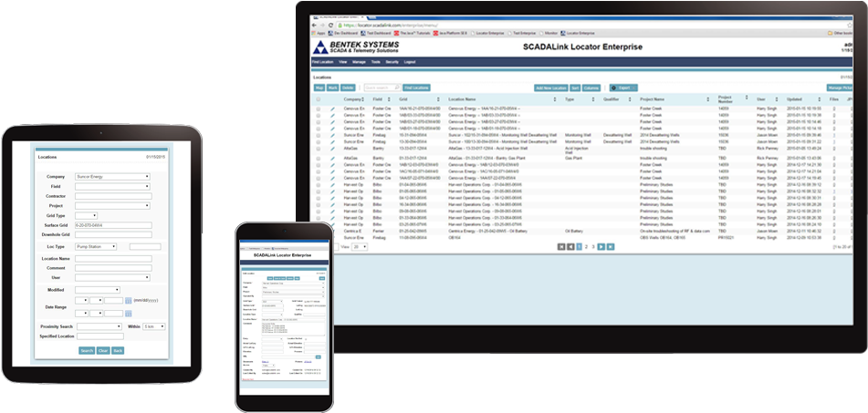The image size is (868, 413).
Task: Open first Date Range calendar picker on tablet
Action: 128,300
